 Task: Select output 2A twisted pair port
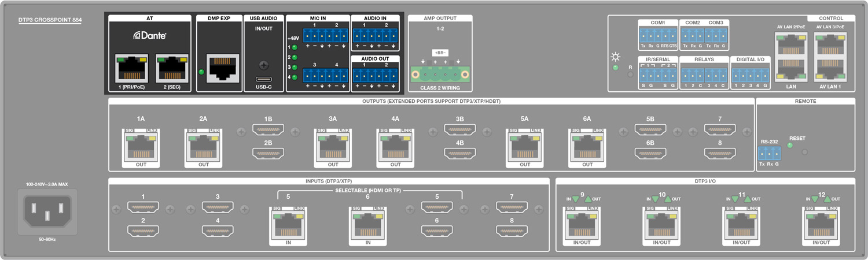coord(203,148)
